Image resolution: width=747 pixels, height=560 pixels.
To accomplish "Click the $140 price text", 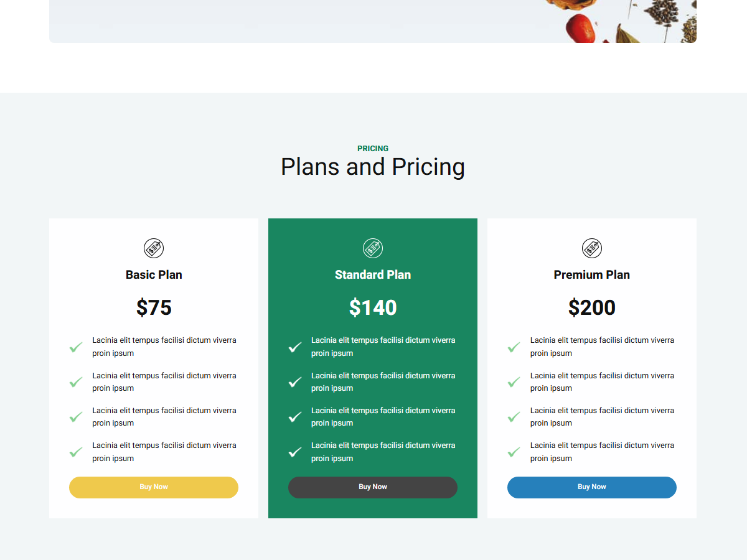I will [x=373, y=307].
